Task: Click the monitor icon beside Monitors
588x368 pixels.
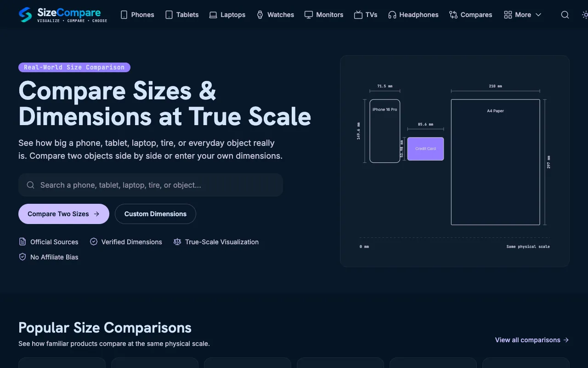Action: pos(309,15)
